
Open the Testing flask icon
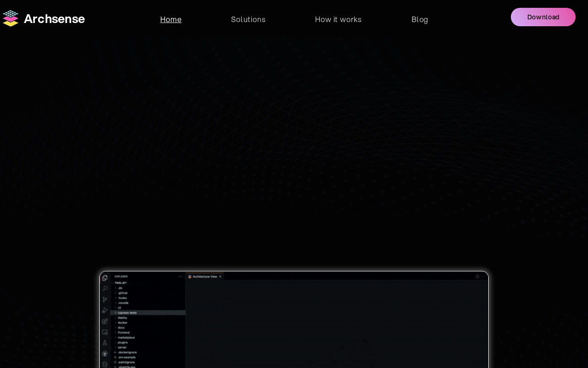click(105, 343)
